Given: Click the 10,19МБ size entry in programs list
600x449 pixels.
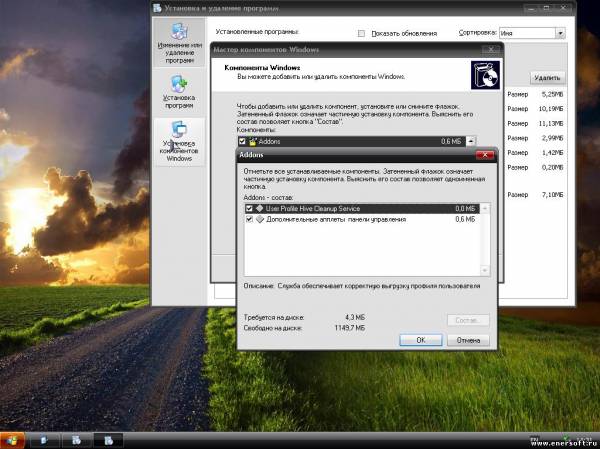Looking at the screenshot, I should (x=551, y=109).
